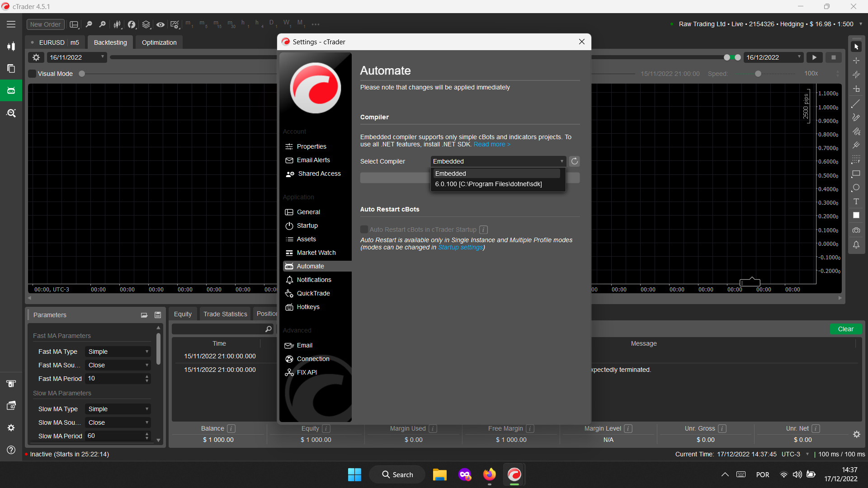Select the ellipse drawing tool

pyautogui.click(x=856, y=188)
